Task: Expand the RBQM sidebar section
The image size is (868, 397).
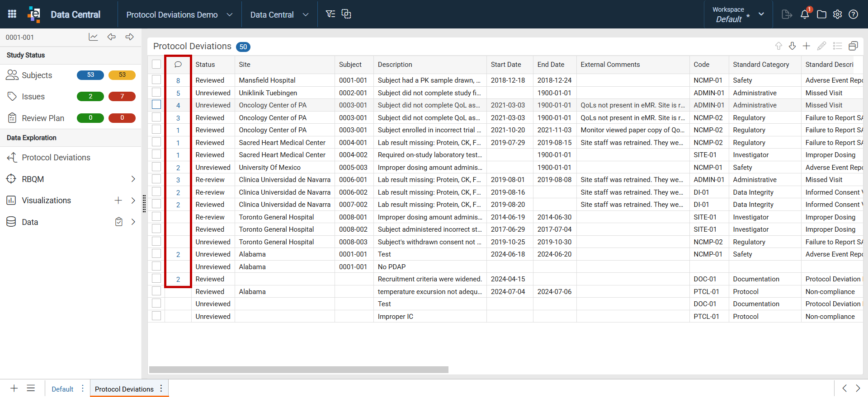Action: pos(133,179)
